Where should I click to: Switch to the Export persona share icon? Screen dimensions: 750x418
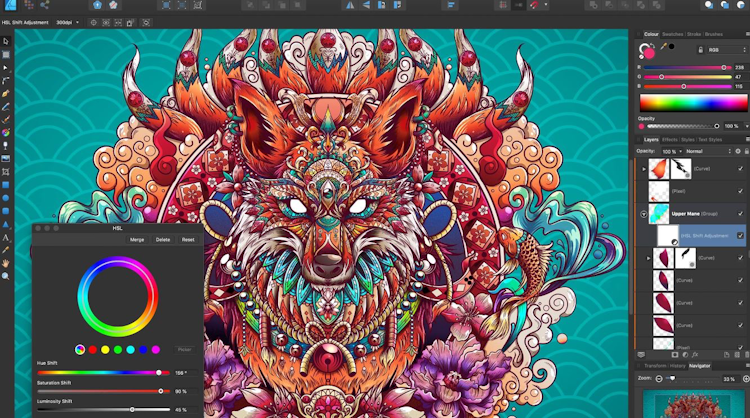pyautogui.click(x=44, y=5)
